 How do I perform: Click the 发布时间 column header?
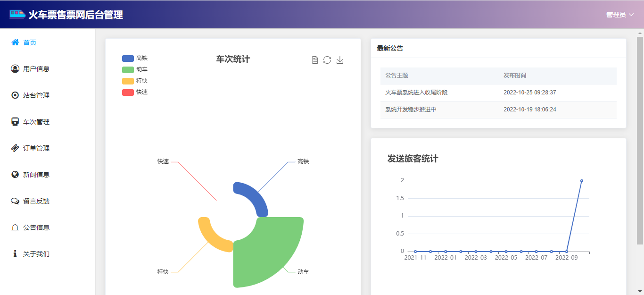click(x=515, y=76)
